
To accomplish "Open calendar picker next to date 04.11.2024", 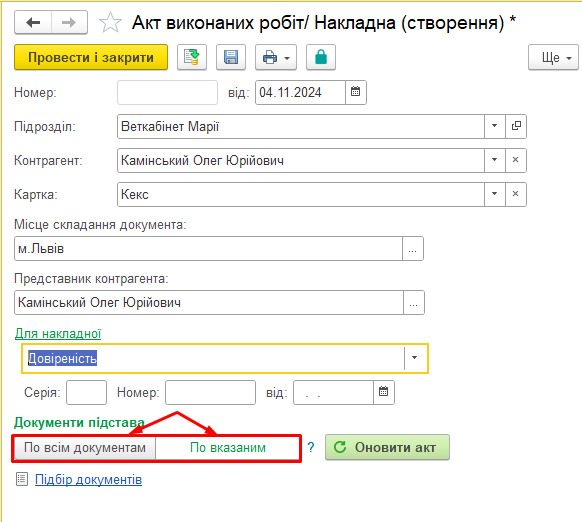I will click(x=356, y=92).
